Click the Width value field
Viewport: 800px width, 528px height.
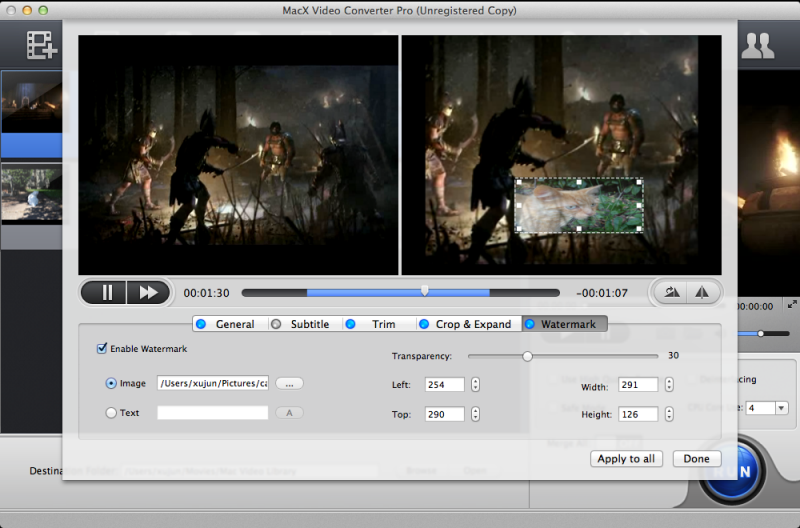pyautogui.click(x=638, y=385)
